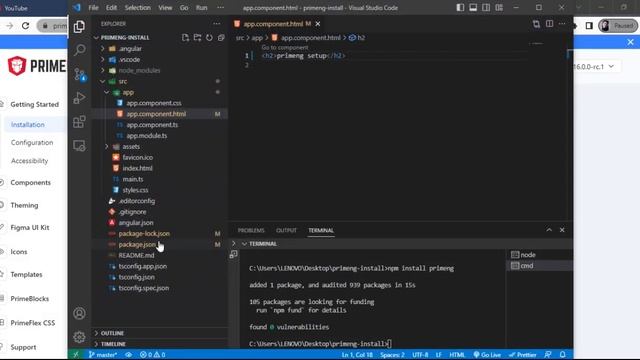Open the File menu
The width and height of the screenshot is (640, 360).
click(93, 8)
